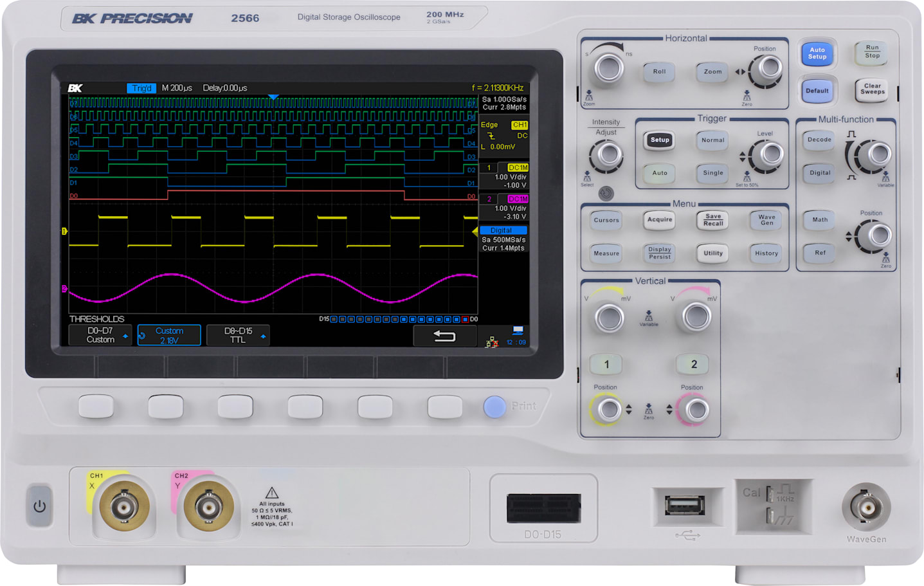Toggle channel 1 on or off
The width and height of the screenshot is (924, 586).
point(605,364)
